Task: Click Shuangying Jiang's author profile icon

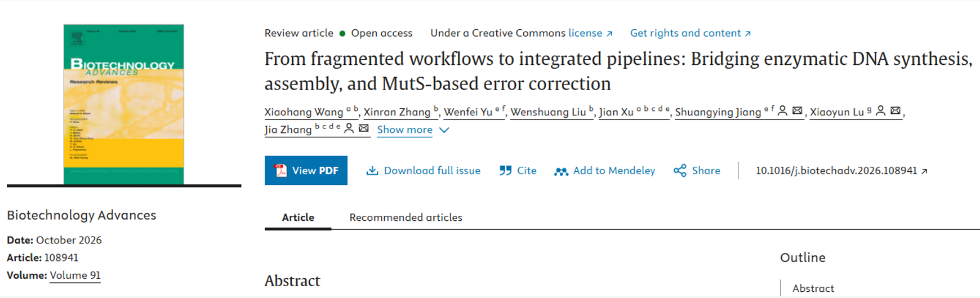Action: (x=782, y=111)
